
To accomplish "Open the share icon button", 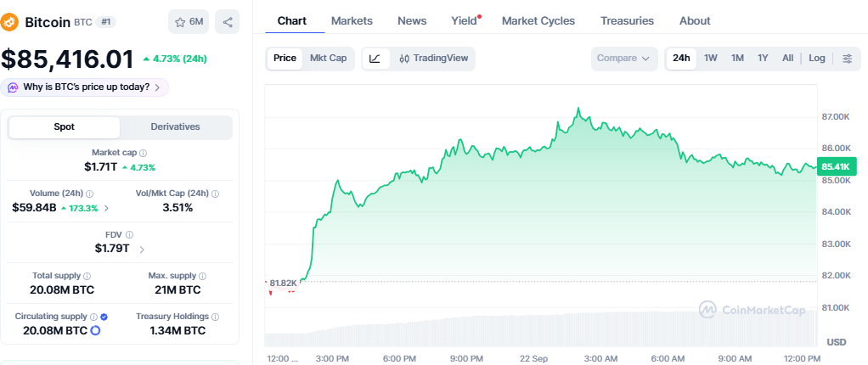I will [228, 22].
